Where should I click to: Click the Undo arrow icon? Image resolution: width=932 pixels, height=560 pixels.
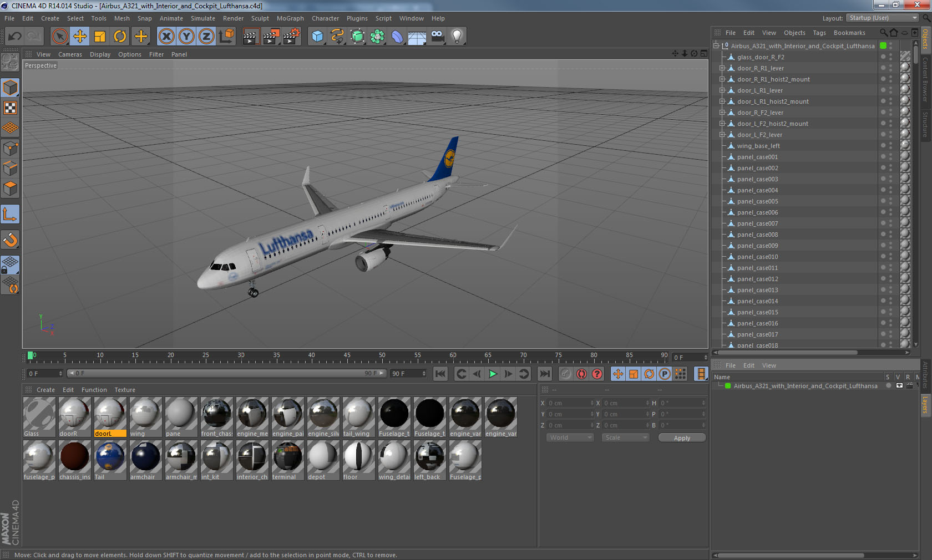(15, 37)
